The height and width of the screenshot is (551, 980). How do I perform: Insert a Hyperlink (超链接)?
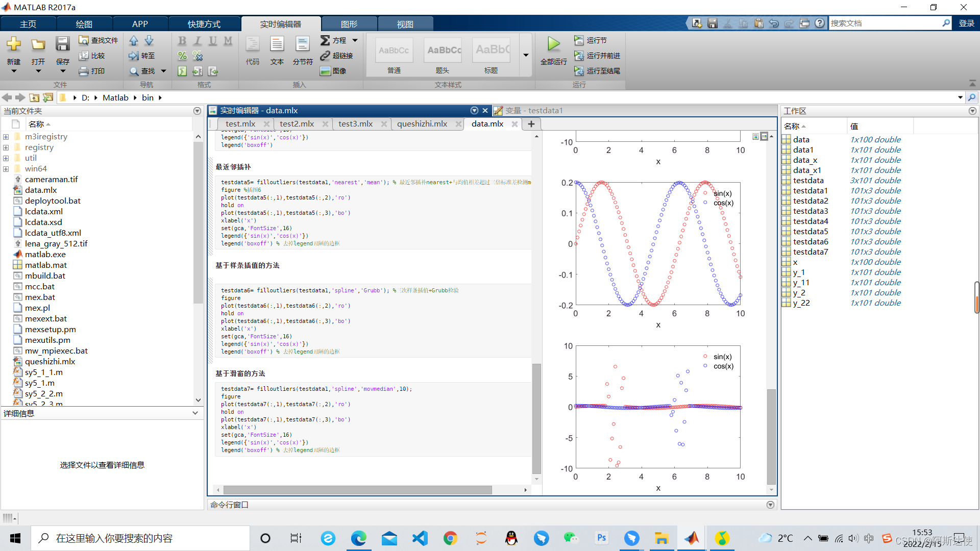[x=337, y=56]
